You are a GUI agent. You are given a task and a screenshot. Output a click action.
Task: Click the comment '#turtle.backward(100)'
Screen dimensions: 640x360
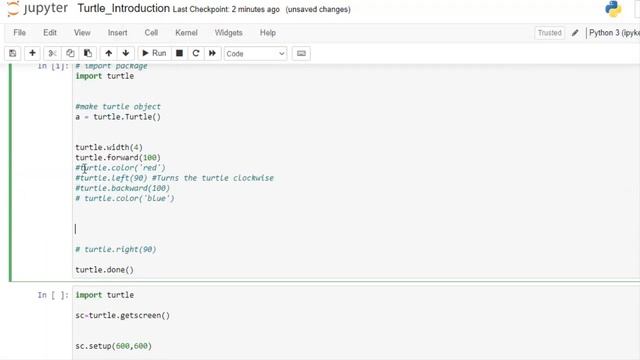point(122,188)
